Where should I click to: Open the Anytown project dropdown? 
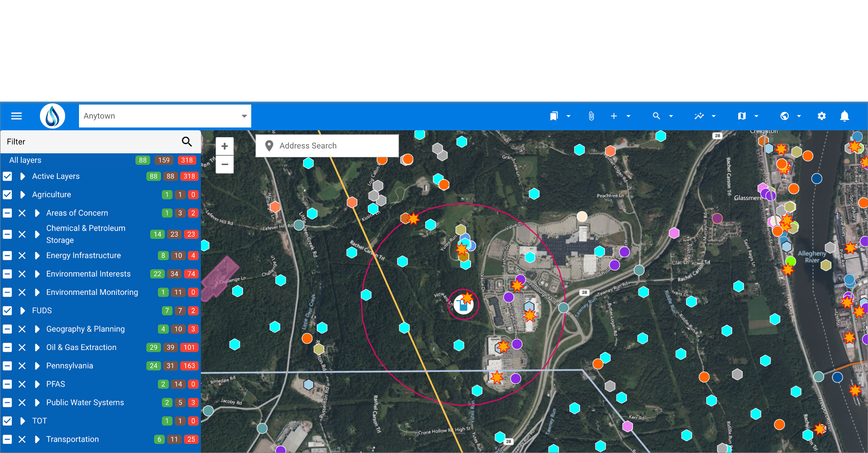click(165, 116)
